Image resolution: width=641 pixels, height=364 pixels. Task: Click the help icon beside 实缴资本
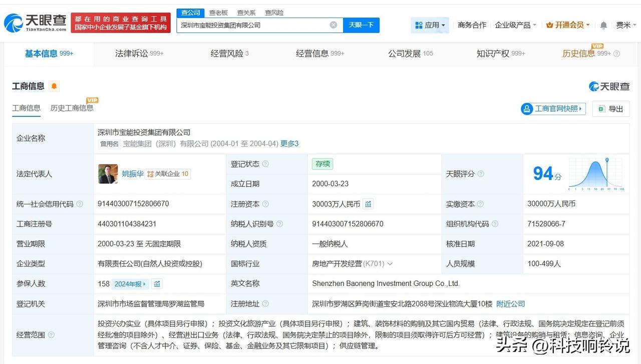480,204
